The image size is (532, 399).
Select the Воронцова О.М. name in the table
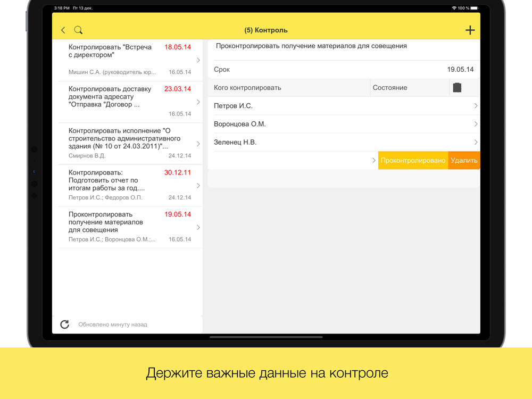(239, 124)
